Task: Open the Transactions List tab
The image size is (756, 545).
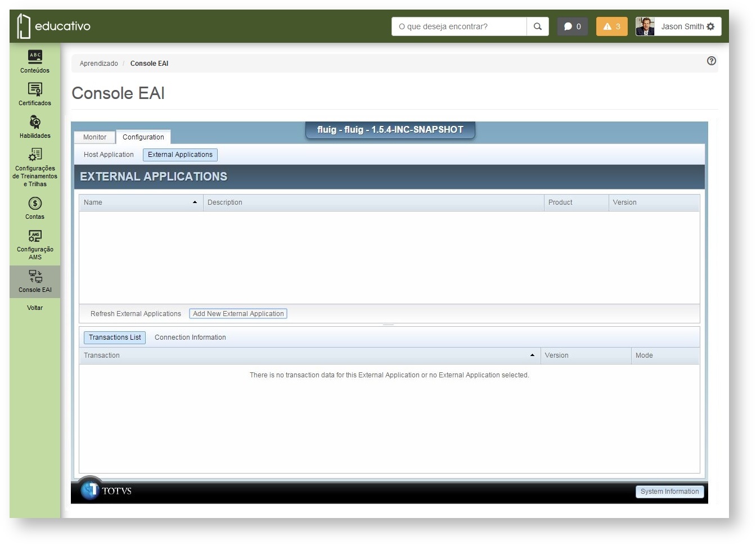Action: click(x=115, y=337)
